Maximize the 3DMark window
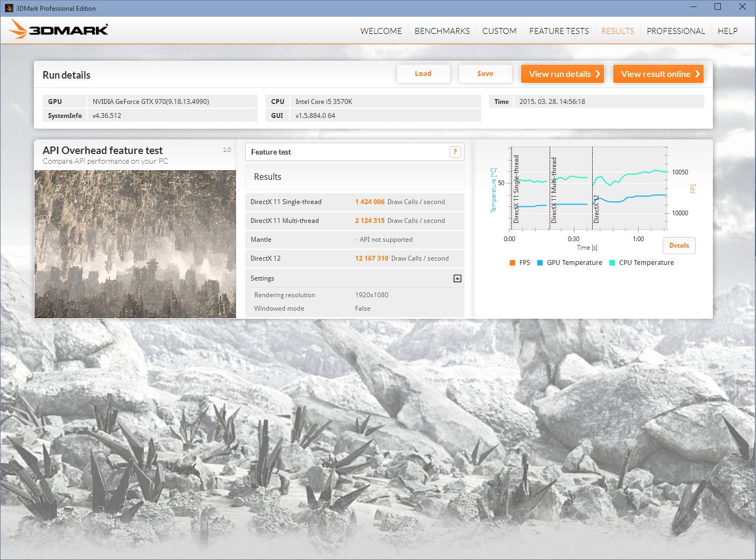 coord(718,7)
